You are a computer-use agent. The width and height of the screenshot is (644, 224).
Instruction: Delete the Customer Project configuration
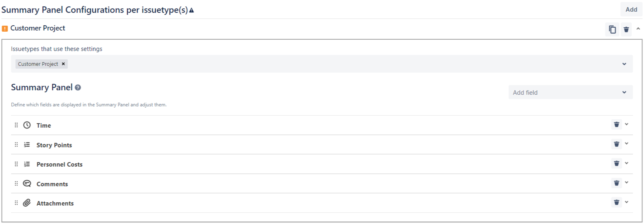[x=626, y=29]
